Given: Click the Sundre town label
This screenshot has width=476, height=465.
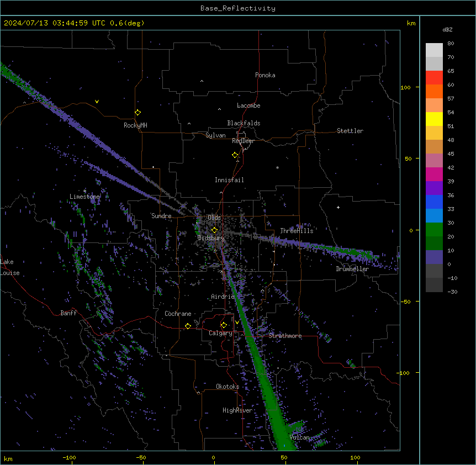Looking at the screenshot, I should click(161, 216).
